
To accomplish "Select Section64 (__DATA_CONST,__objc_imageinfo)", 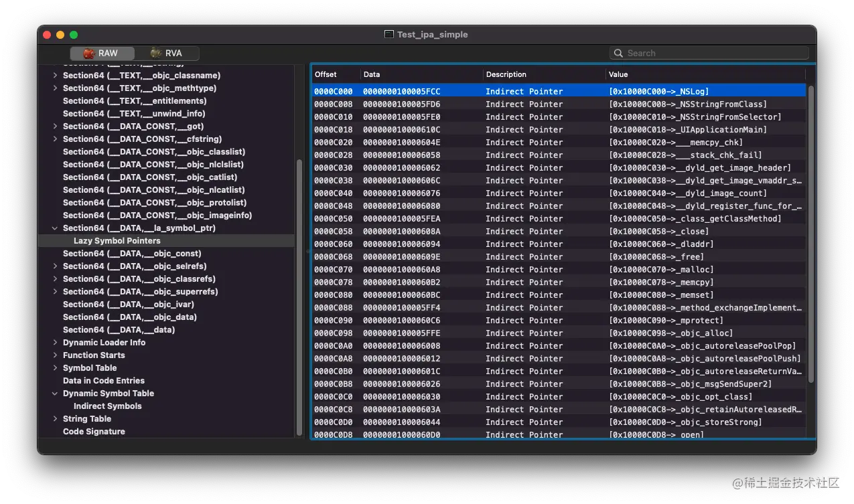I will click(157, 216).
